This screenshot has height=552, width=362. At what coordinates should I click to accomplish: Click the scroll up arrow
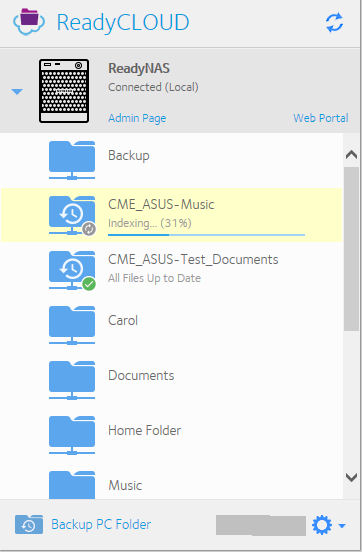[x=351, y=155]
